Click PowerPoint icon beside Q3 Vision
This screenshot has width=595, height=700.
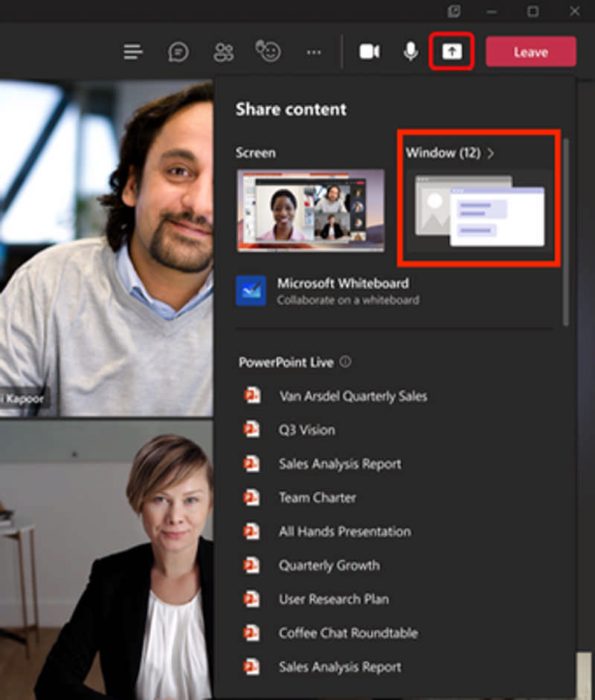click(251, 429)
